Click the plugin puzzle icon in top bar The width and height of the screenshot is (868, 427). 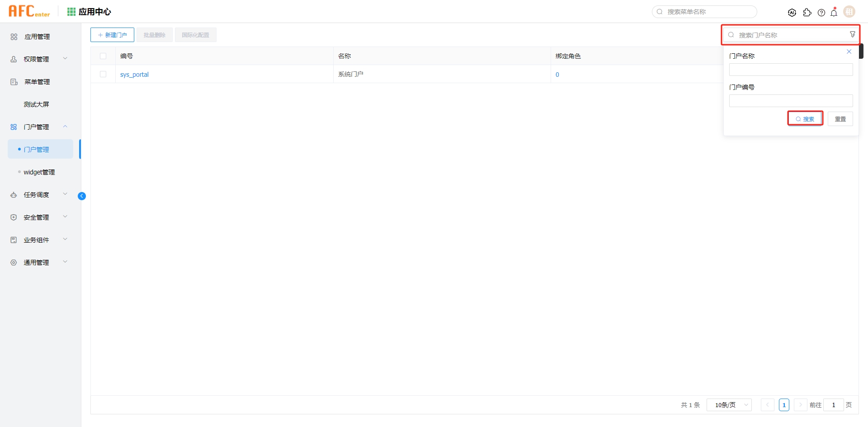[x=807, y=13]
